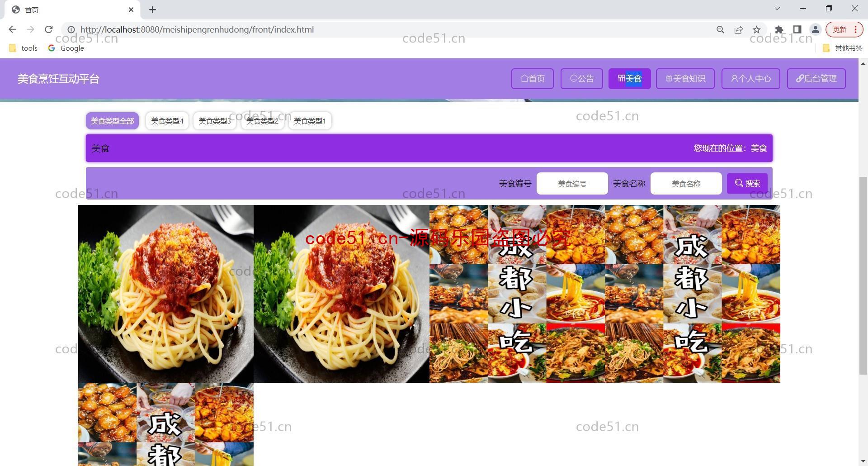This screenshot has width=868, height=466.
Task: Open the tools bookmark folder
Action: point(24,48)
